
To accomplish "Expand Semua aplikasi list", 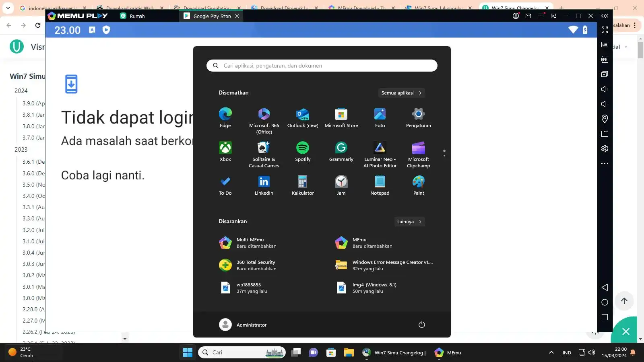I will click(401, 93).
